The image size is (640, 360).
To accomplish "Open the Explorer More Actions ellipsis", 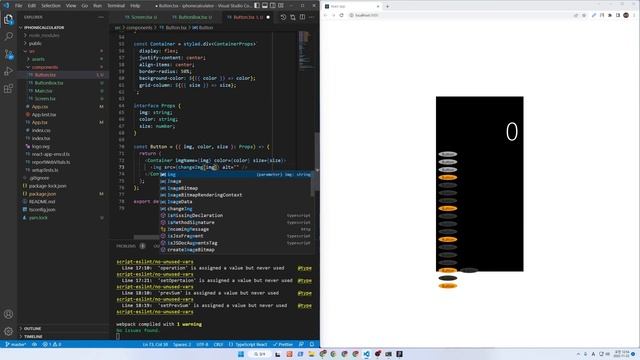I will (x=101, y=17).
